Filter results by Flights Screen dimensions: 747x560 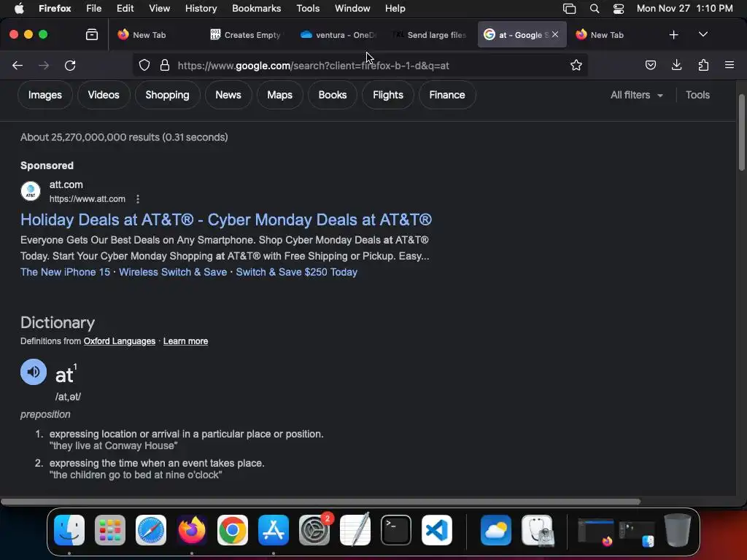388,96
